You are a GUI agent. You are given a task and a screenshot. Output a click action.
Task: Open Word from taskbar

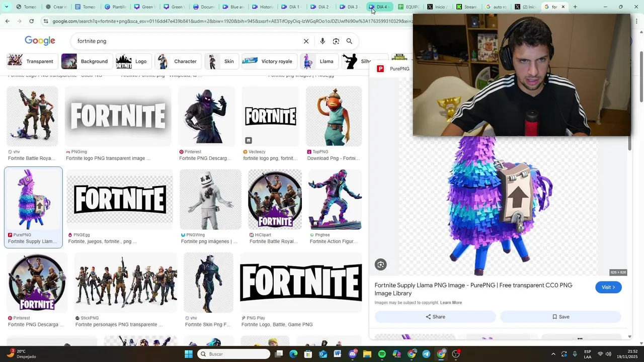coord(338,354)
